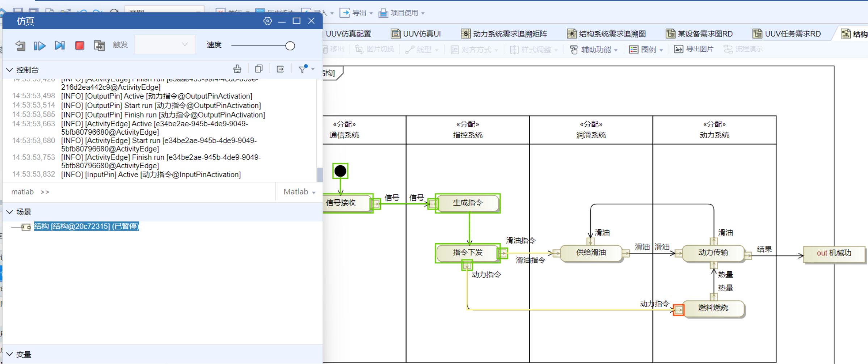Copy console output using the copy icon
Viewport: 868px width, 364px height.
pos(259,69)
